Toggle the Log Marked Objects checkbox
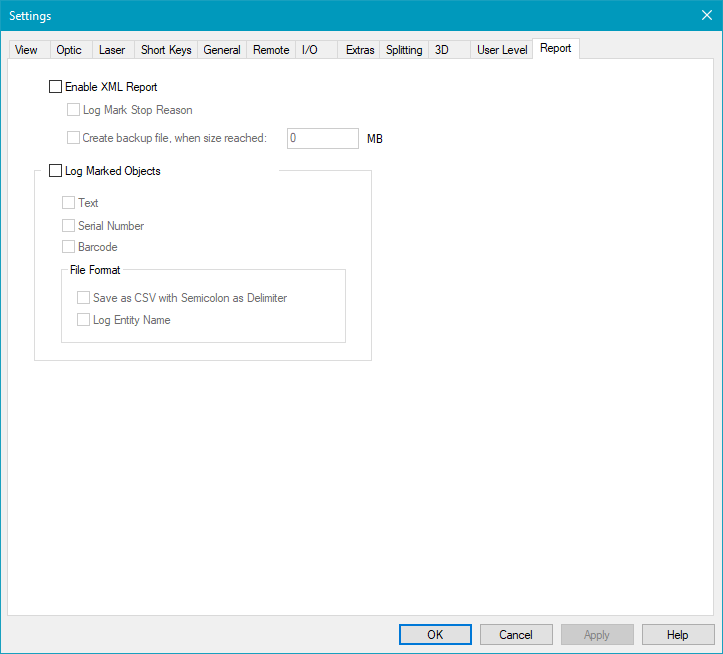The height and width of the screenshot is (654, 723). pos(55,171)
